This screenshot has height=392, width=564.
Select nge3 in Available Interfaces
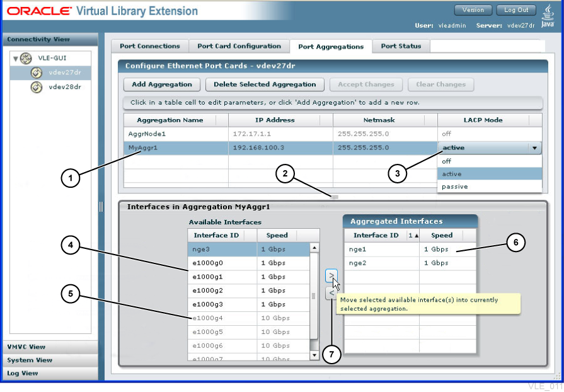point(248,249)
